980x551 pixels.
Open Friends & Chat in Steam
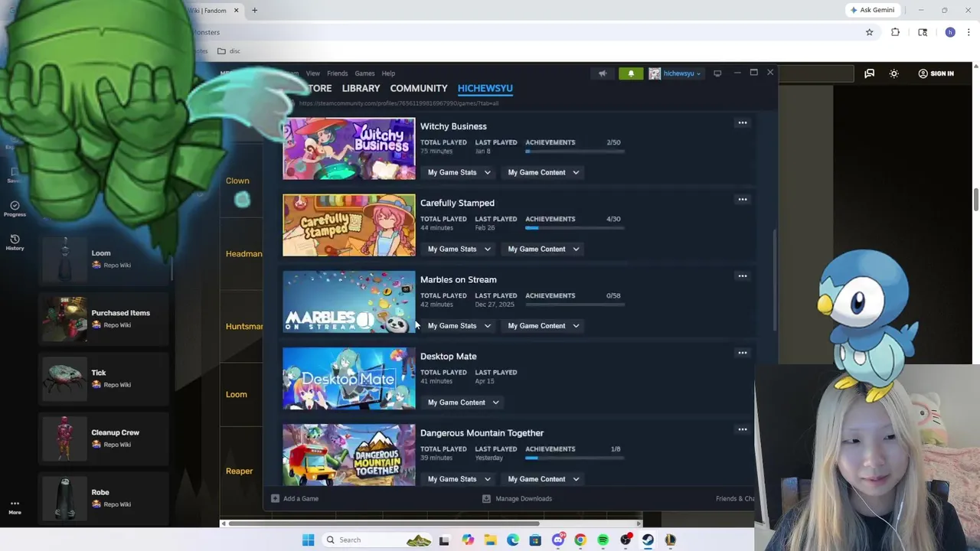pos(735,498)
